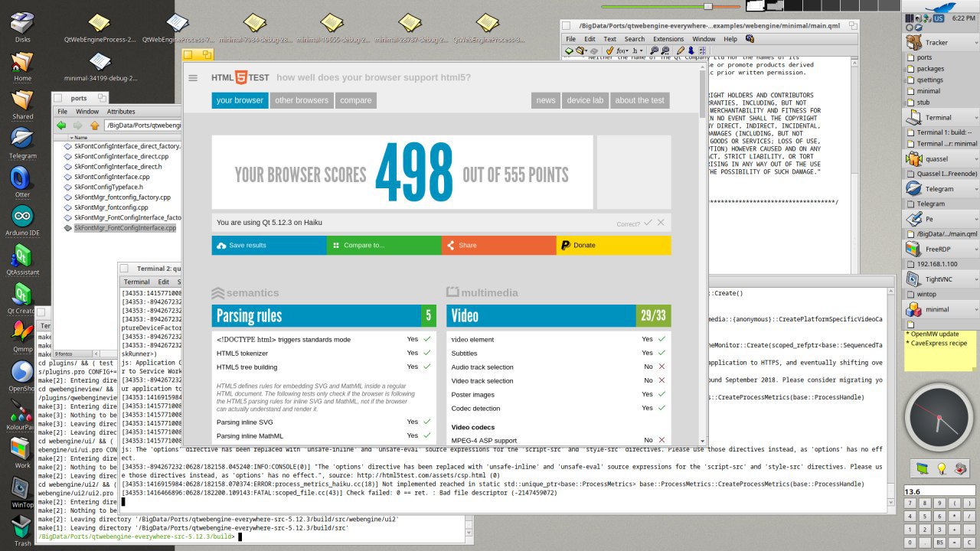Viewport: 980px width, 551px height.
Task: Confirm browser identification with checkmark
Action: point(648,222)
